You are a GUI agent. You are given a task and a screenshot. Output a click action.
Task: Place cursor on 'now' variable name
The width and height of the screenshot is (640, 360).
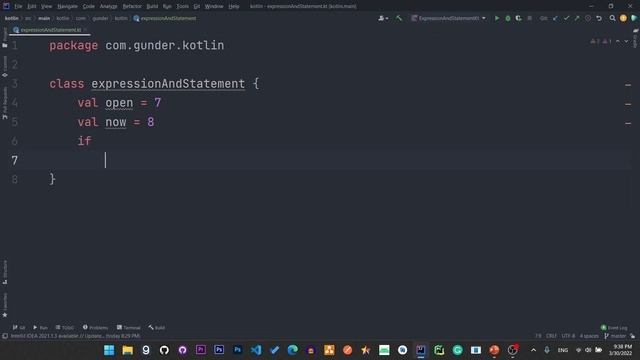pyautogui.click(x=116, y=122)
